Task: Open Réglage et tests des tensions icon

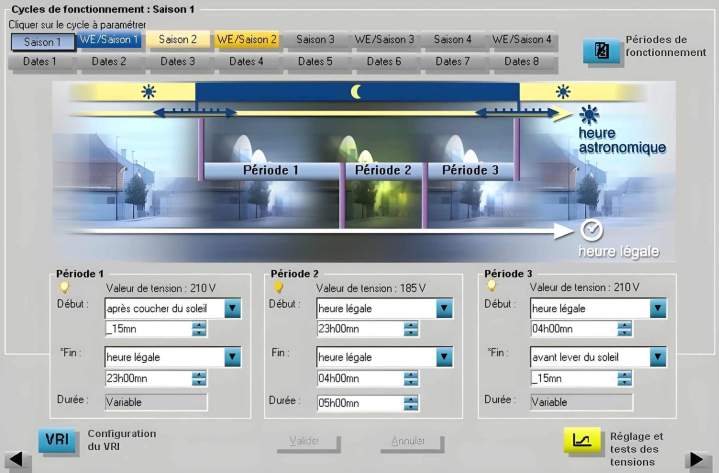Action: (x=582, y=441)
